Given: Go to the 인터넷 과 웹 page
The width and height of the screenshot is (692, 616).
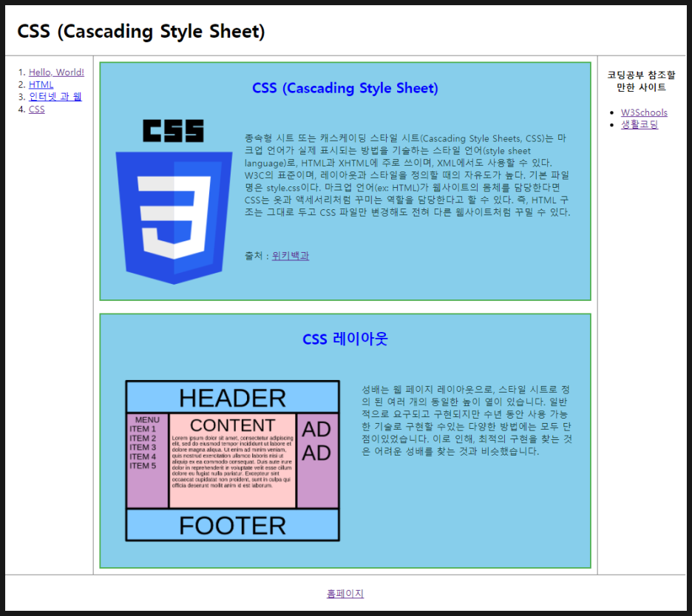Looking at the screenshot, I should (55, 97).
